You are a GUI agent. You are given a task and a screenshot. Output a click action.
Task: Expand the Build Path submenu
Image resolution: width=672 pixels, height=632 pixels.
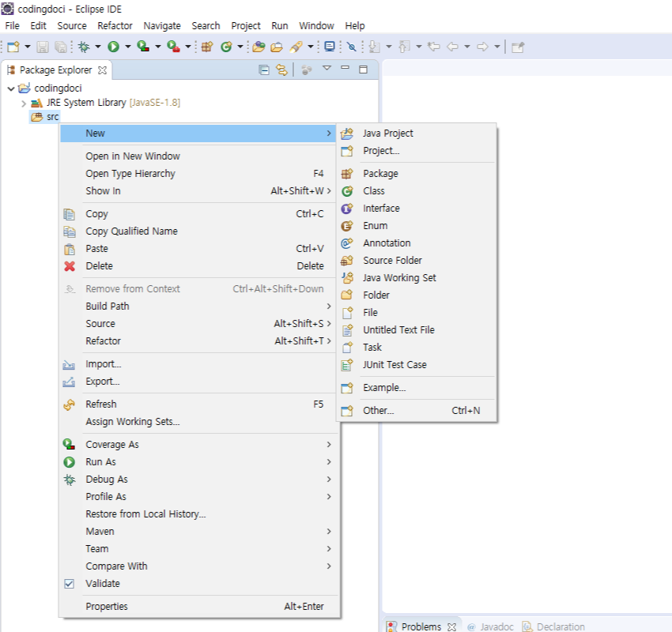[198, 307]
